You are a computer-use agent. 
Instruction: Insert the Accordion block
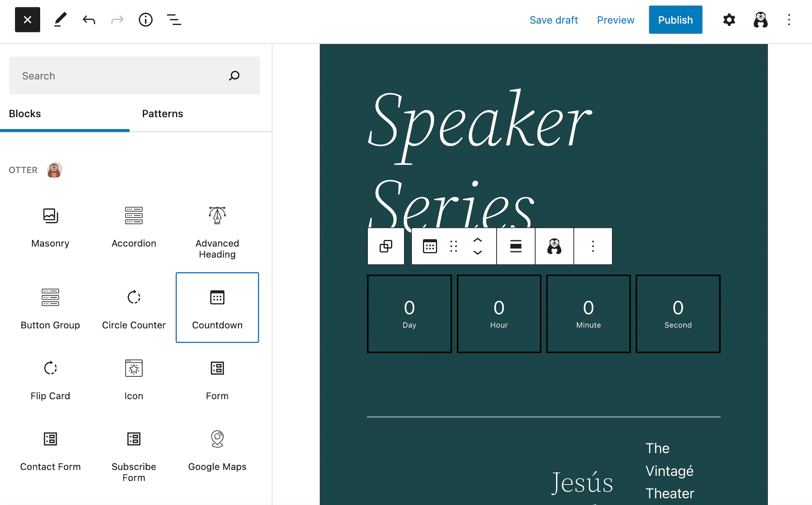tap(134, 226)
